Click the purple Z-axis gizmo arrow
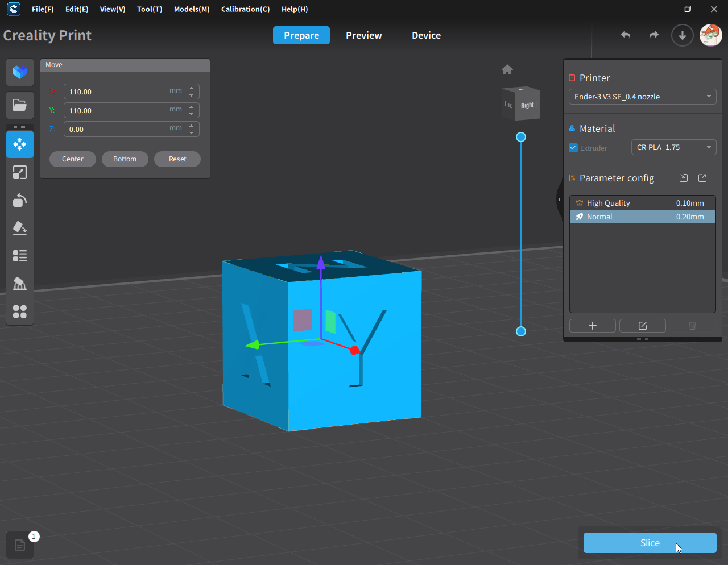The image size is (728, 565). coord(321,262)
